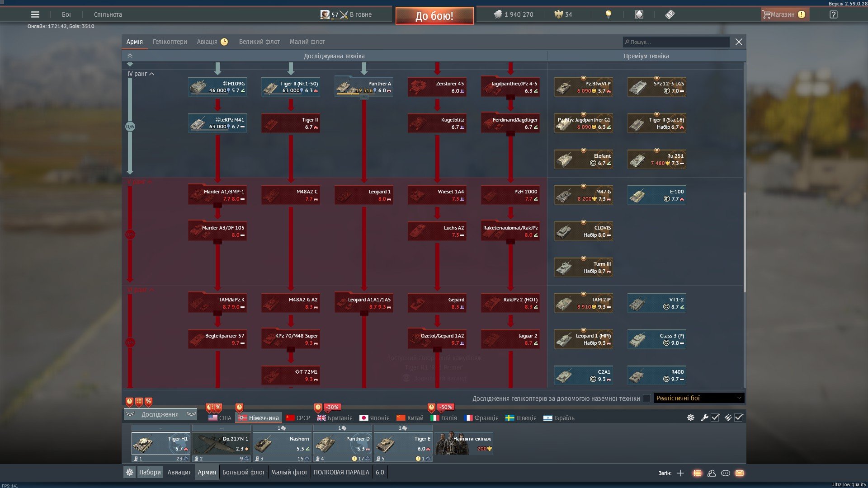The width and height of the screenshot is (868, 488).
Task: Click the Пошук search field
Action: pos(676,42)
